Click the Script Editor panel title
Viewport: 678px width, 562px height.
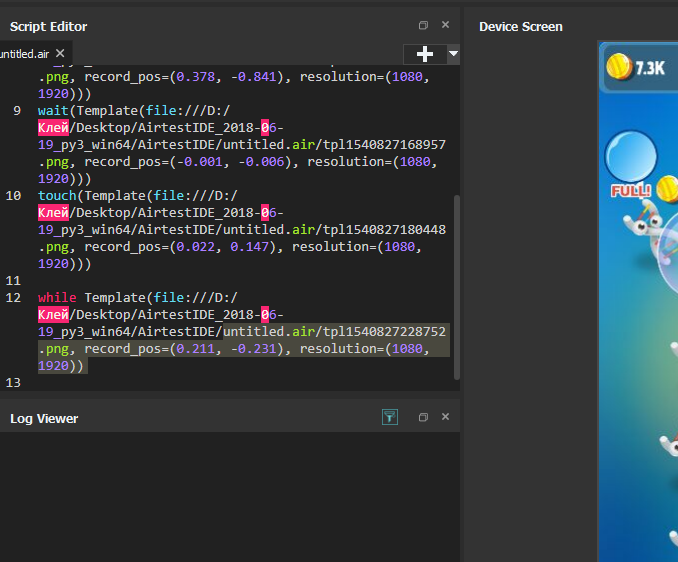tap(48, 27)
